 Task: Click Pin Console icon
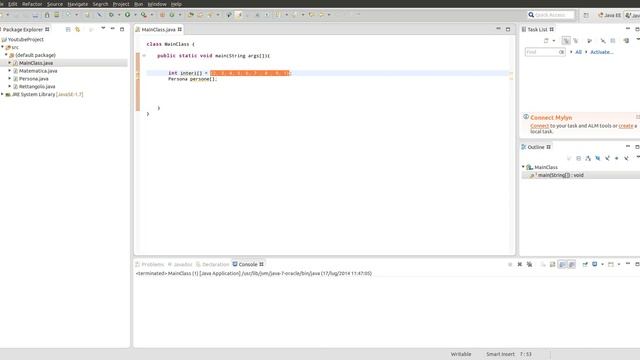585,264
